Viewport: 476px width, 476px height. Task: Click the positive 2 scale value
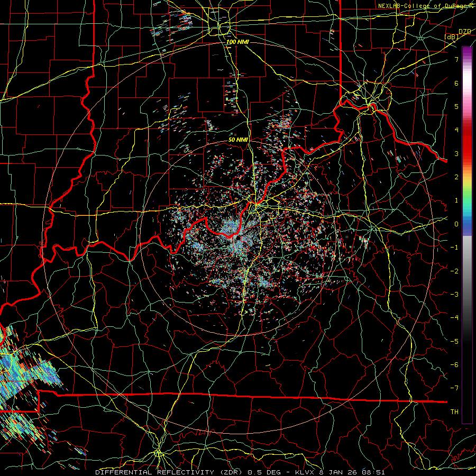click(456, 177)
